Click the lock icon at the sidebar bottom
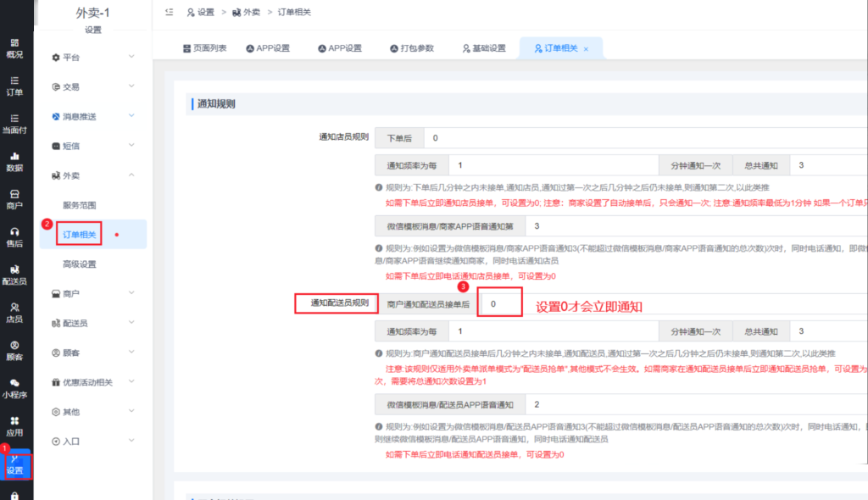Screen dimensions: 868x500 (14, 494)
